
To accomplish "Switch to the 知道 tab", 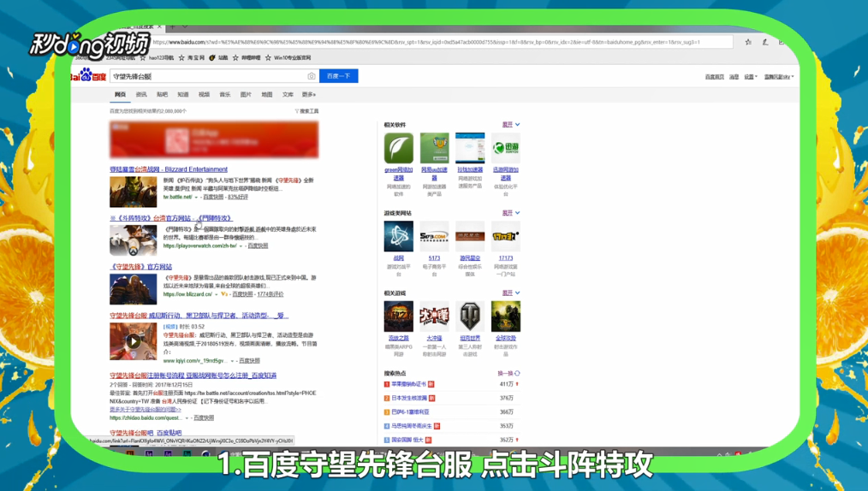I will pyautogui.click(x=183, y=95).
